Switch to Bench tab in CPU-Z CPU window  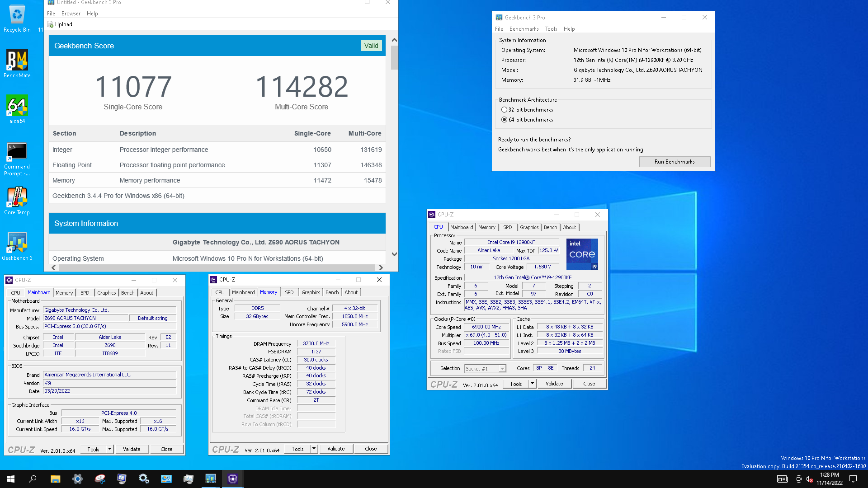pos(550,227)
